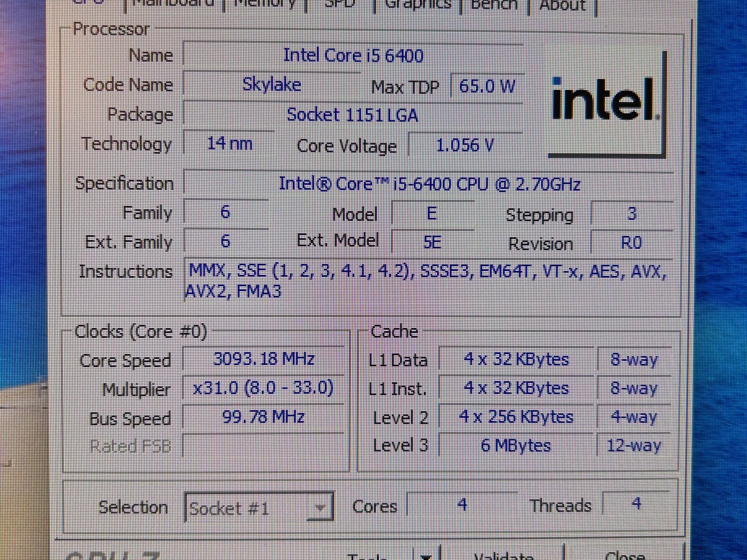Click the Ext. Model value '5E'

click(432, 242)
